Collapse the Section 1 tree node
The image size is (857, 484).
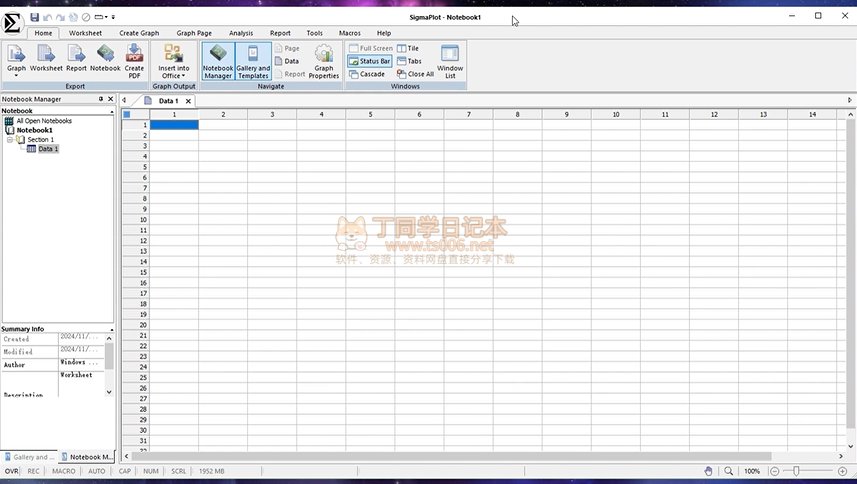[x=10, y=139]
